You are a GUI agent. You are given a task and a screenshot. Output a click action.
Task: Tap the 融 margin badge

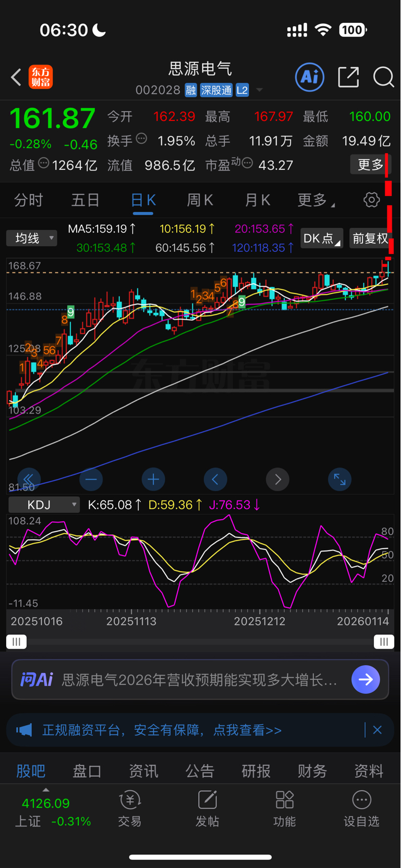pos(190,90)
